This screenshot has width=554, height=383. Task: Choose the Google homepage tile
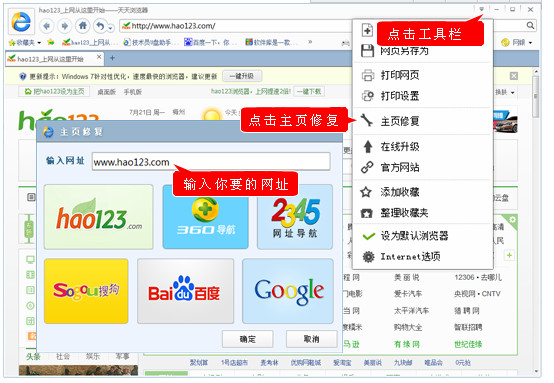point(288,291)
